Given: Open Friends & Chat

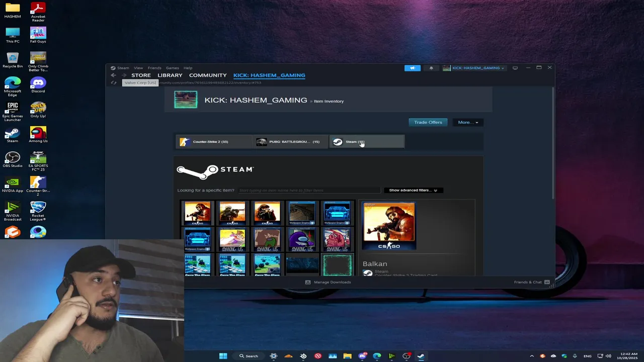Looking at the screenshot, I should click(x=531, y=282).
